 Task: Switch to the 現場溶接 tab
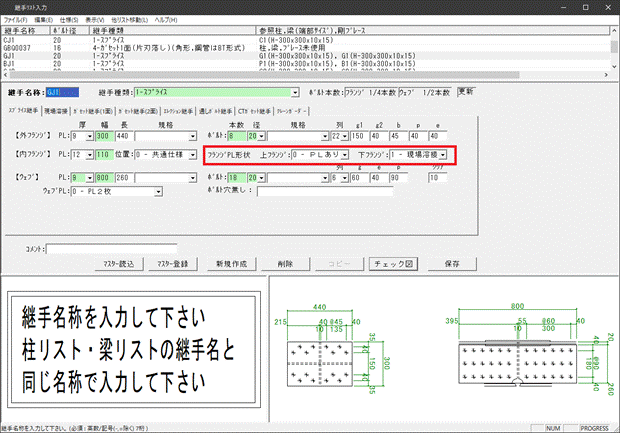coord(56,112)
